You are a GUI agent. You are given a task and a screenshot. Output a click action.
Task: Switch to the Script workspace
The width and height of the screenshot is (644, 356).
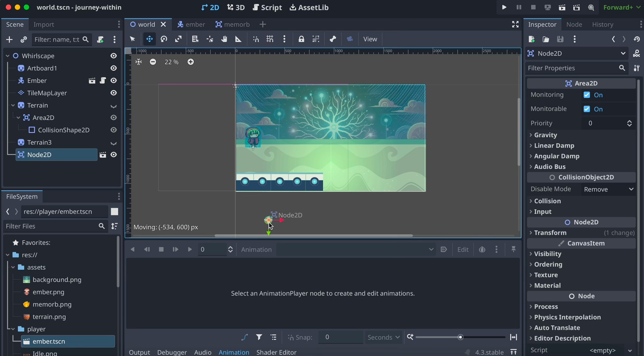pos(267,7)
